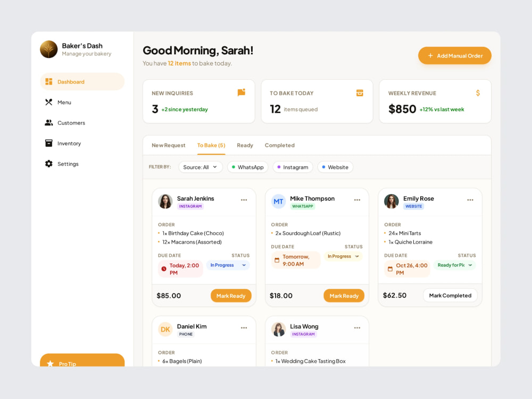Click "1x Quiche Lorraine" order item
Image resolution: width=532 pixels, height=399 pixels.
pyautogui.click(x=410, y=242)
